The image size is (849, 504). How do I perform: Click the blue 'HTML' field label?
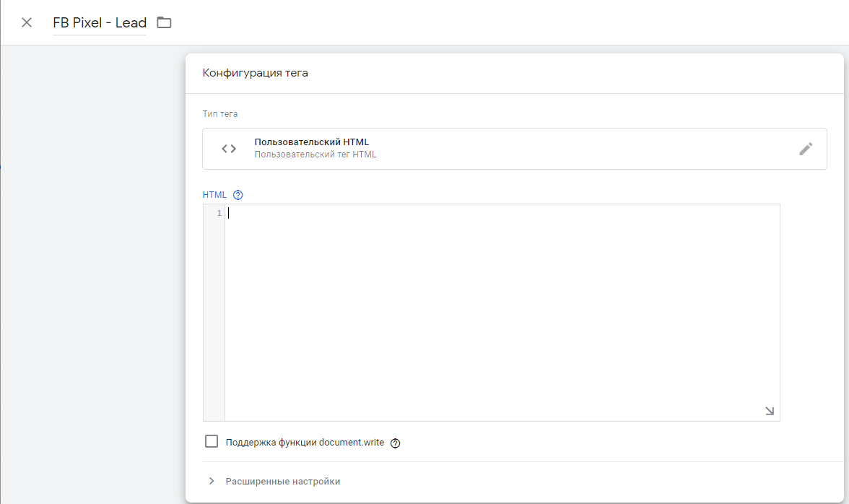pyautogui.click(x=214, y=195)
